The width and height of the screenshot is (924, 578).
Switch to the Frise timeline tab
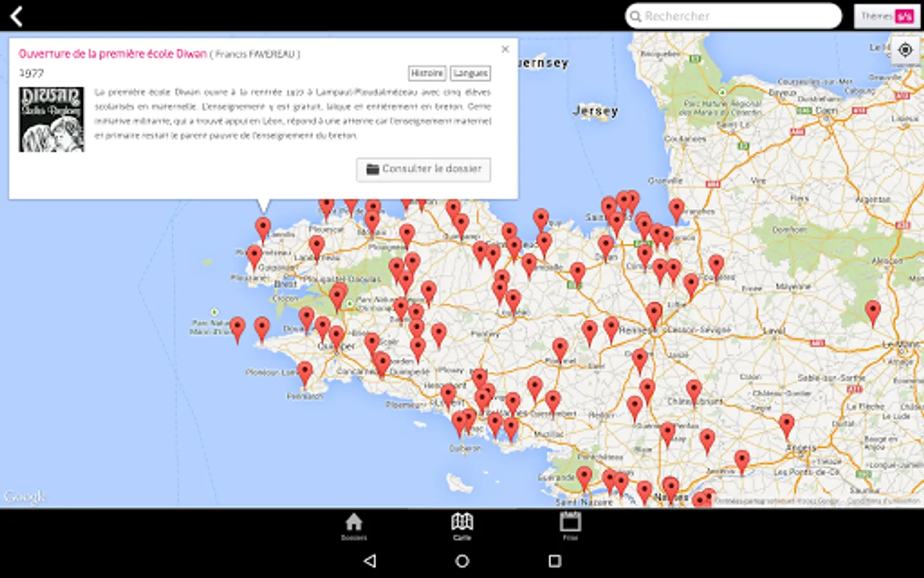point(570,527)
